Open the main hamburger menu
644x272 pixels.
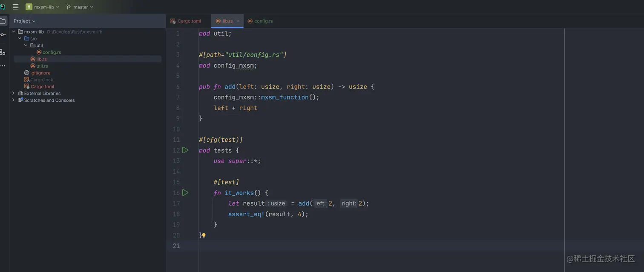16,7
